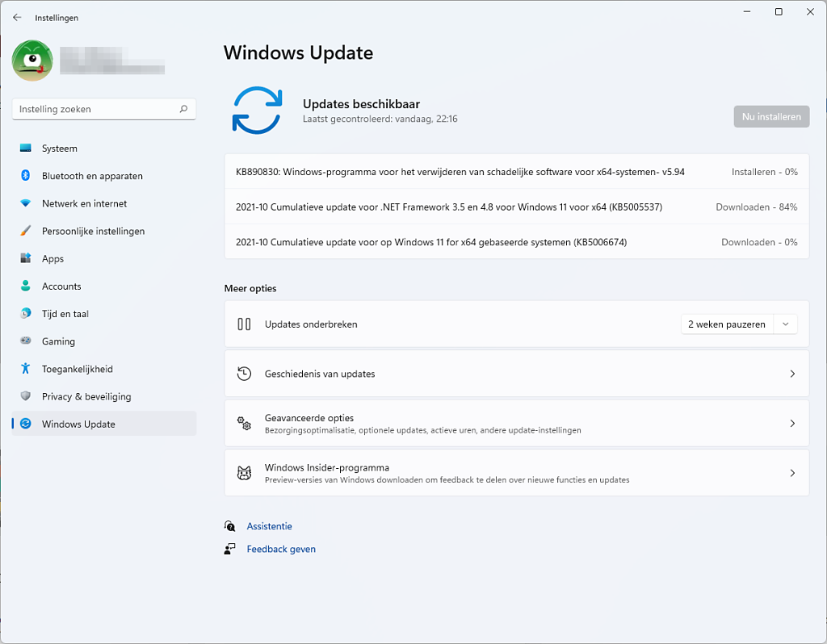Click 'Downloaden - 0%' status for KB5006674

759,242
